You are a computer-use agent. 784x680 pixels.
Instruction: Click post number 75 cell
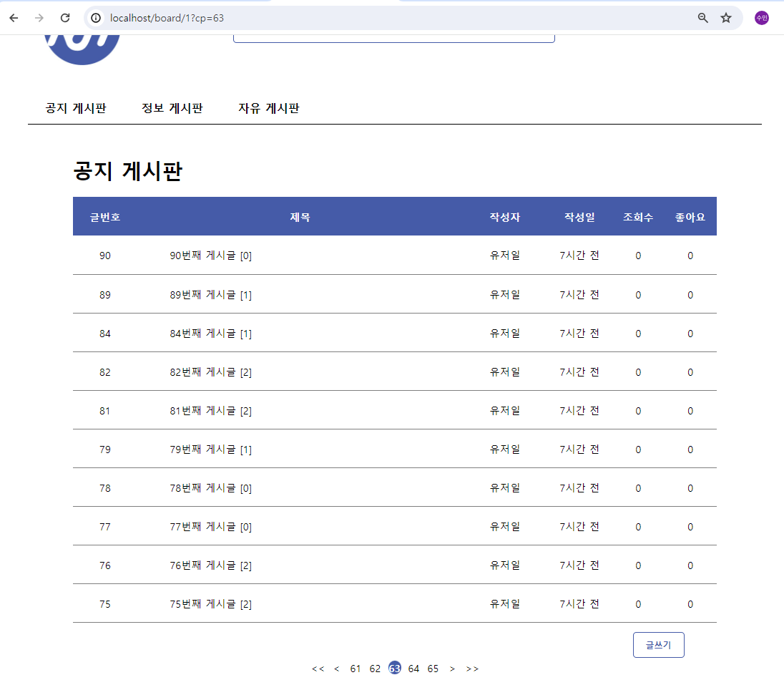[105, 604]
